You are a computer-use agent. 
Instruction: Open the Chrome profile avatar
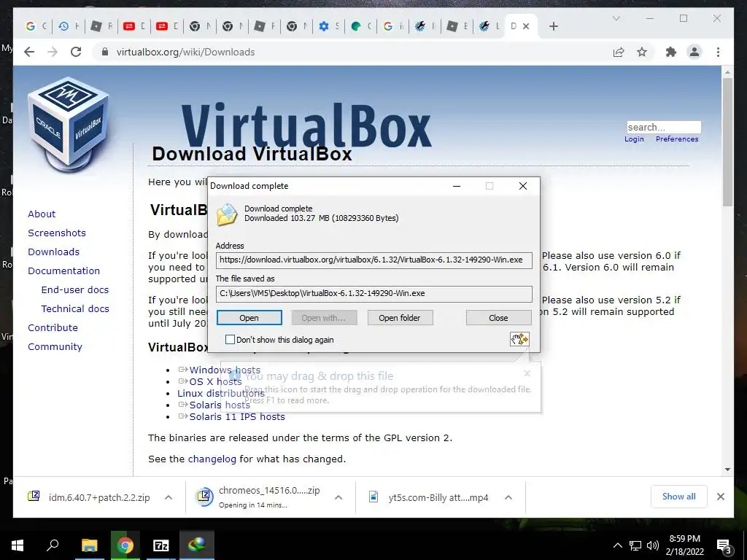pyautogui.click(x=694, y=52)
